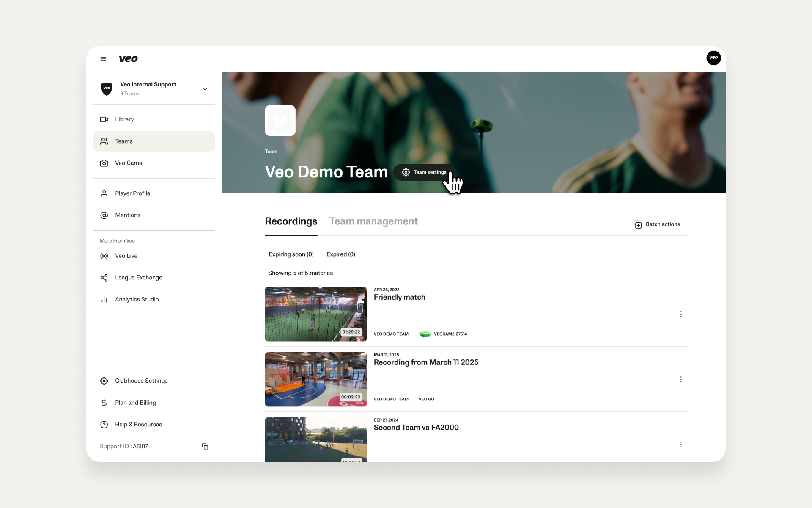Click the hamburger menu icon

pos(103,59)
